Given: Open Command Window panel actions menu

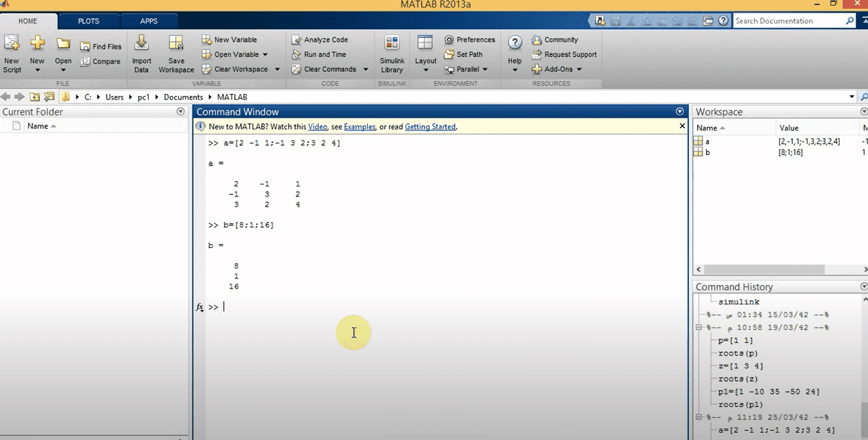Looking at the screenshot, I should tap(680, 112).
